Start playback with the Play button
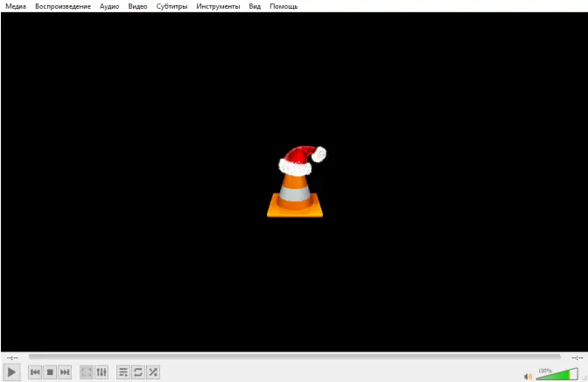 [x=11, y=372]
